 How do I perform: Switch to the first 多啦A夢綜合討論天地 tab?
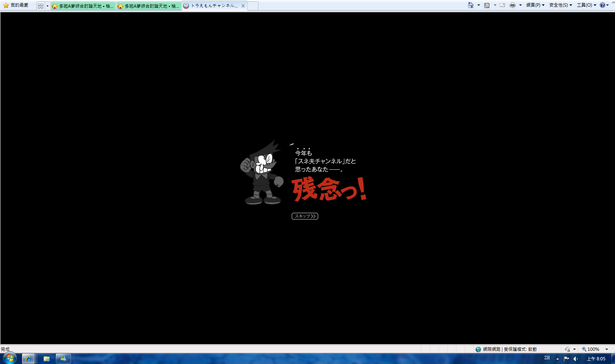click(x=83, y=6)
